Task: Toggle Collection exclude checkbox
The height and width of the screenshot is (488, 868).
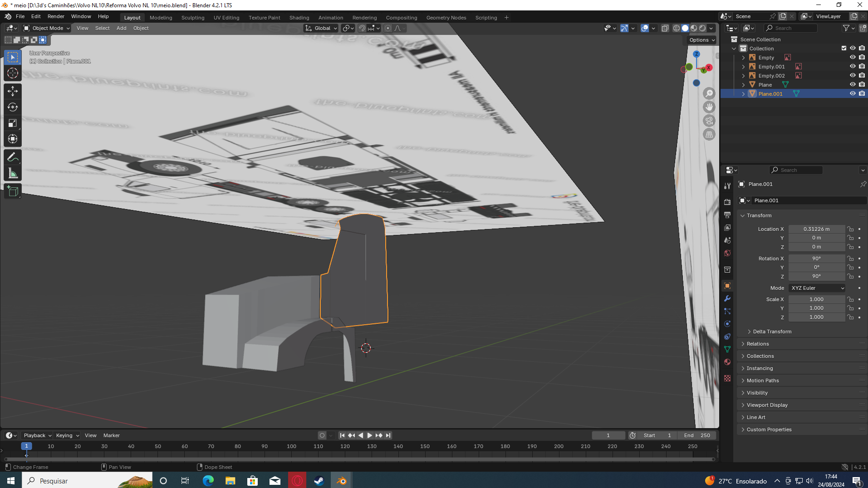Action: (x=844, y=49)
